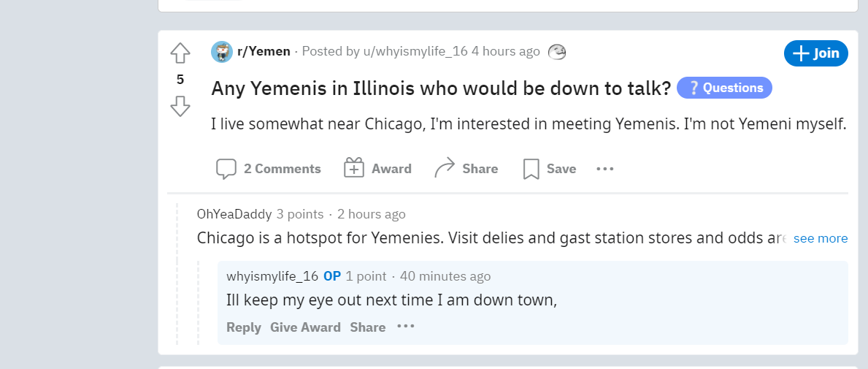Share the post using the arrow icon
The width and height of the screenshot is (868, 369).
(445, 168)
